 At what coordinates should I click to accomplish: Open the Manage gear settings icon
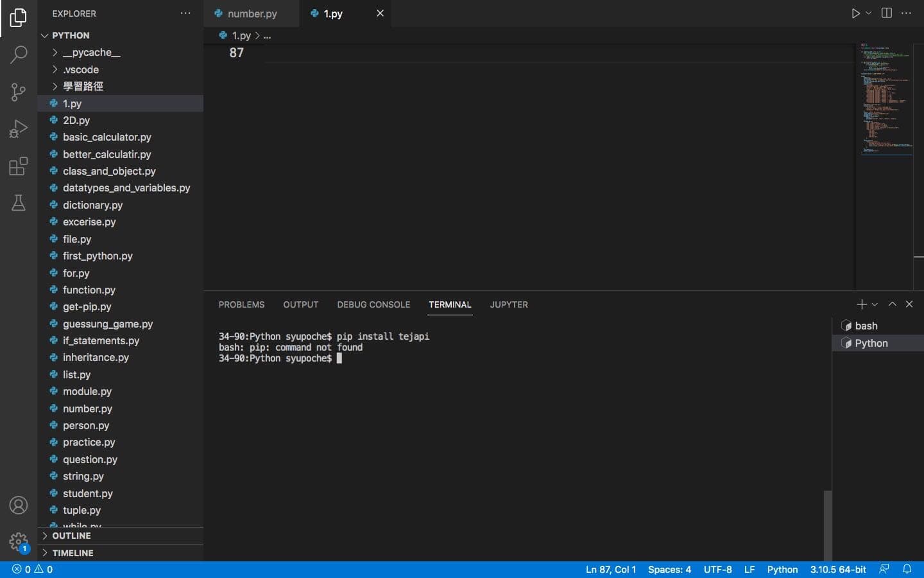pos(19,541)
